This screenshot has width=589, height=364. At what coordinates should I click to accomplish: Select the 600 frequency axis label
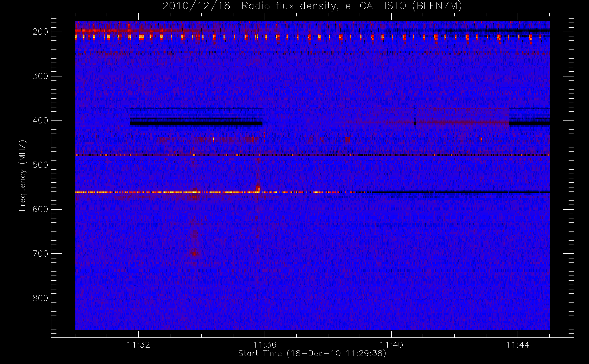[x=40, y=209]
